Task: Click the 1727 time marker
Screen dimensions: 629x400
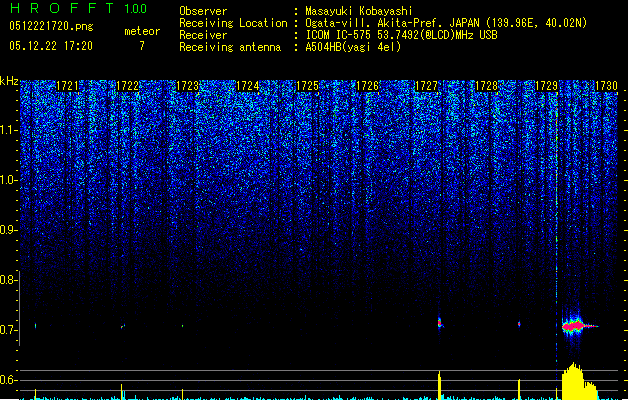Action: tap(426, 86)
